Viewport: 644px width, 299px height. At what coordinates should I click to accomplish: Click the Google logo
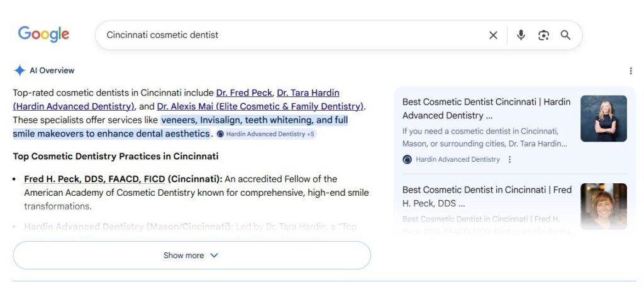click(43, 35)
